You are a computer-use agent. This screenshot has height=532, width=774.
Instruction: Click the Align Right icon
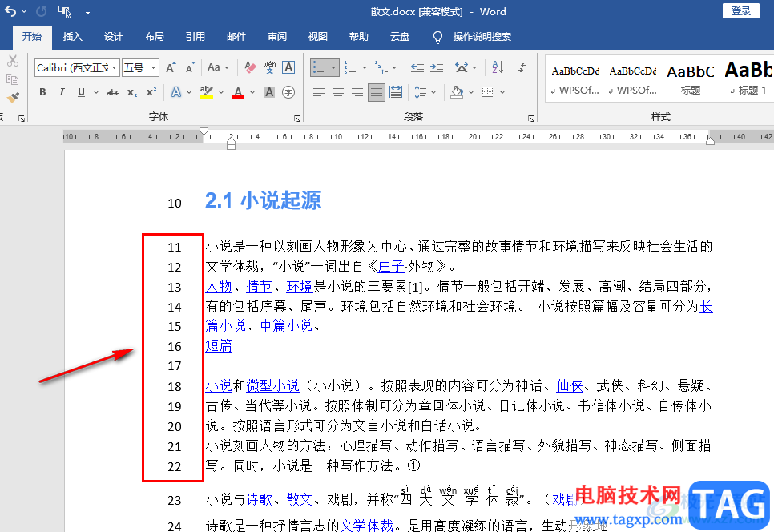pos(357,92)
